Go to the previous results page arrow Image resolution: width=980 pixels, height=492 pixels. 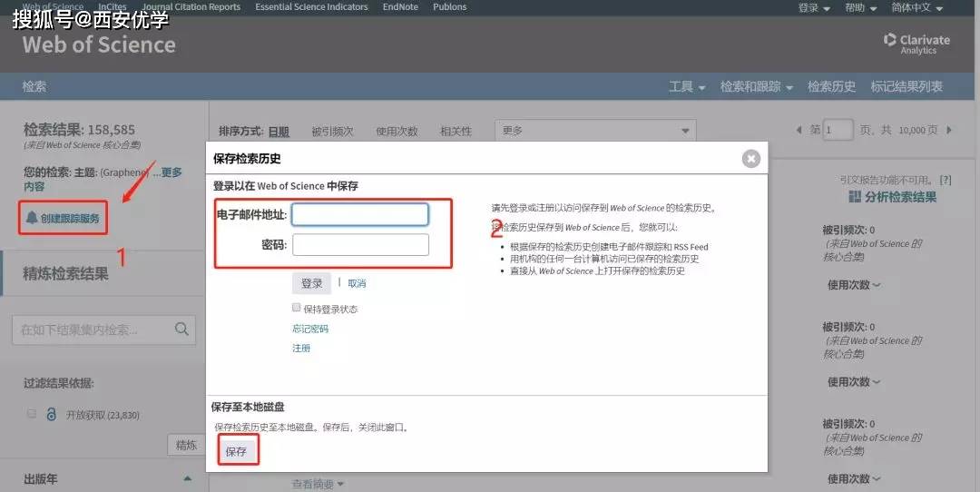[799, 130]
